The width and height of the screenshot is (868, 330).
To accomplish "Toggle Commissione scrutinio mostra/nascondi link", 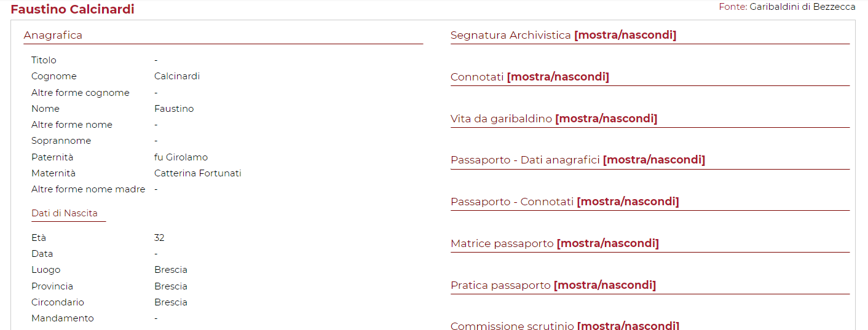I will click(628, 326).
